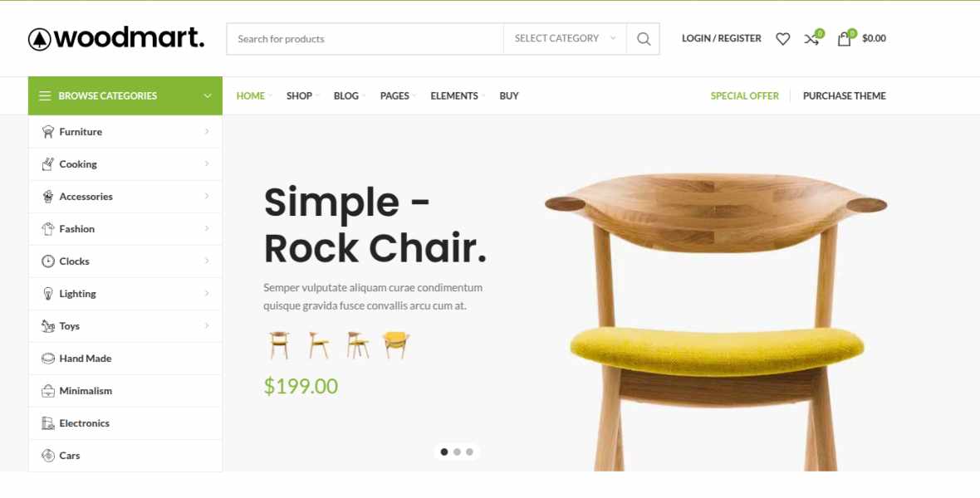Image resolution: width=980 pixels, height=498 pixels.
Task: Open the Select Category dropdown
Action: click(565, 39)
